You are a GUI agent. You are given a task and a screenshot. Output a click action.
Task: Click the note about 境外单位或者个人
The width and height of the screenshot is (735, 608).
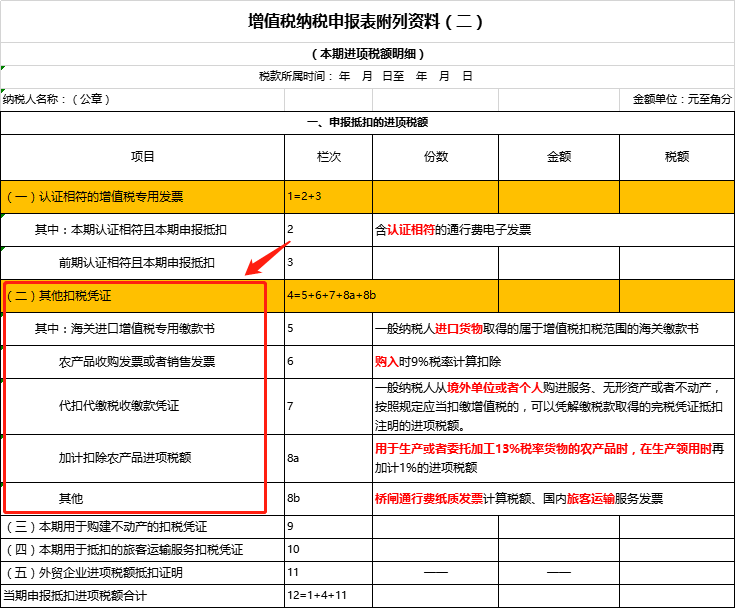(x=553, y=406)
